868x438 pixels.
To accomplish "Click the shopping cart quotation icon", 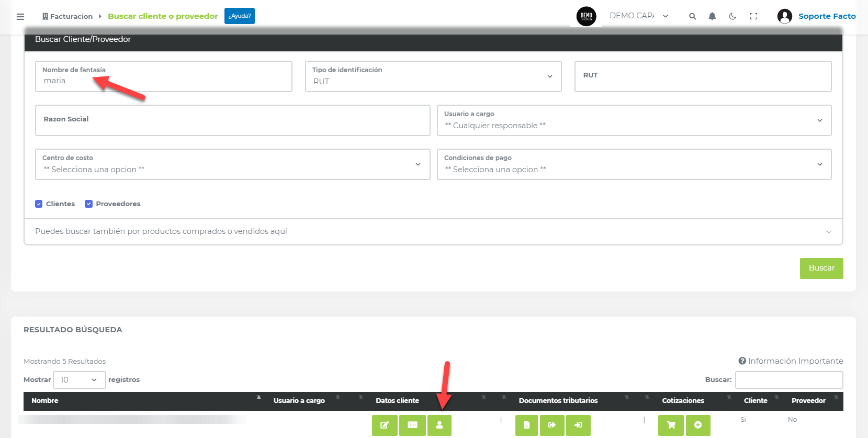I will pyautogui.click(x=671, y=425).
